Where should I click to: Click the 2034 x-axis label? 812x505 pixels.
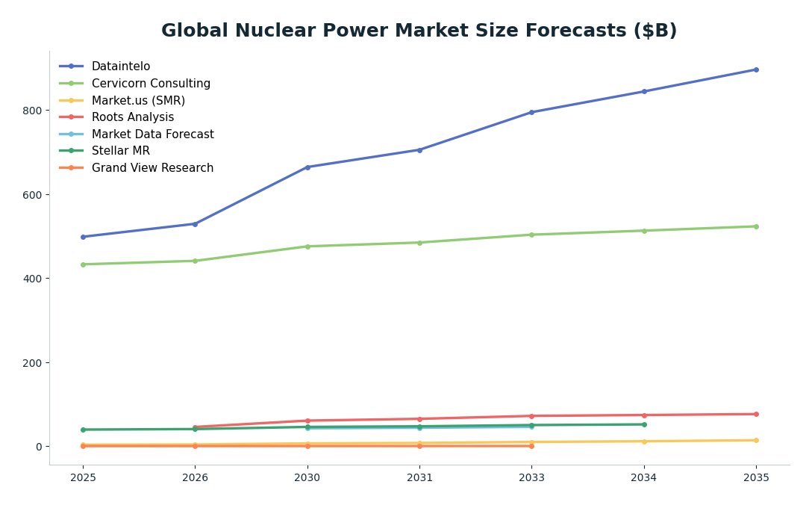(x=643, y=477)
